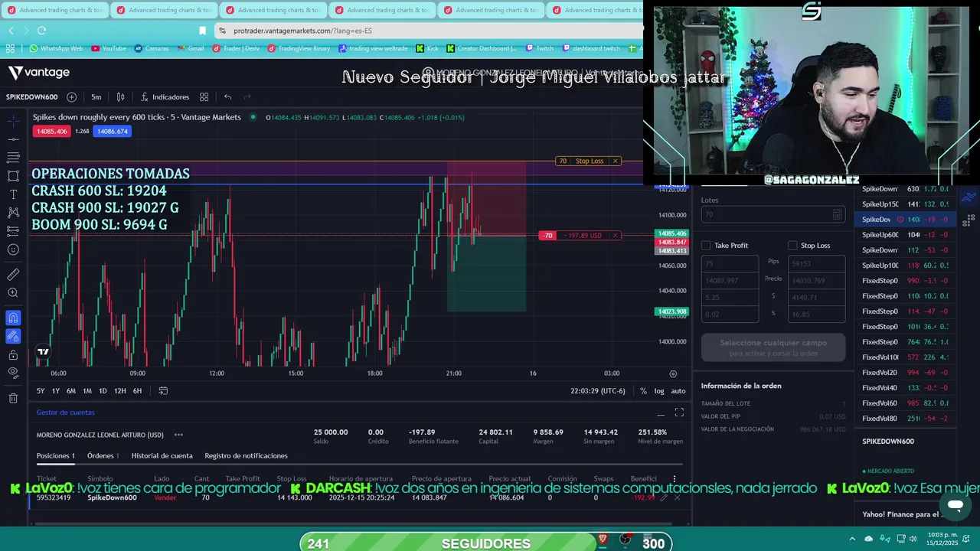This screenshot has height=551, width=980.
Task: Select the ruler measure tool
Action: pos(13,274)
